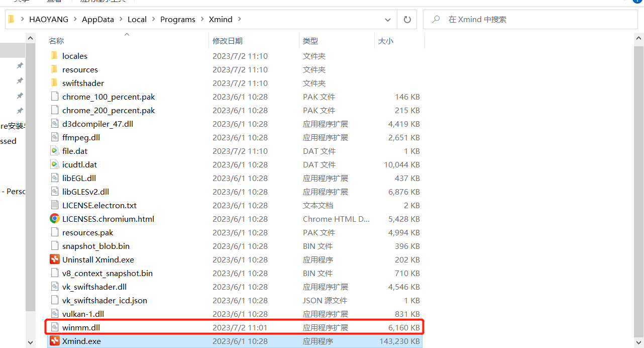Image resolution: width=644 pixels, height=348 pixels.
Task: Navigate to Programs in the address path
Action: click(178, 20)
